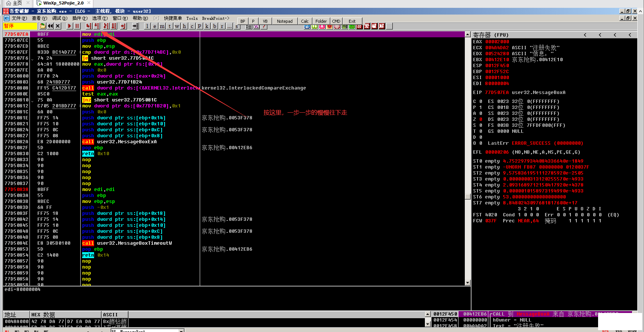This screenshot has width=644, height=332.
Task: Open the Breakpoints 'b' window
Action: (x=215, y=26)
